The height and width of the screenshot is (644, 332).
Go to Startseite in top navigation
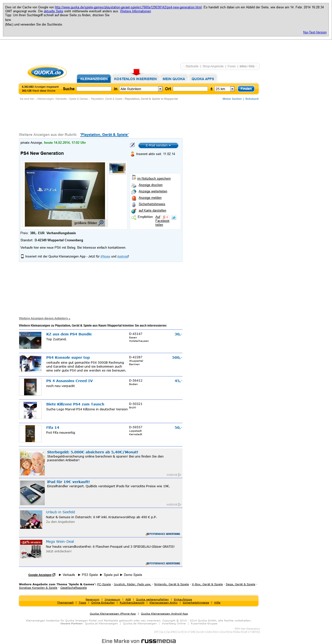point(192,66)
